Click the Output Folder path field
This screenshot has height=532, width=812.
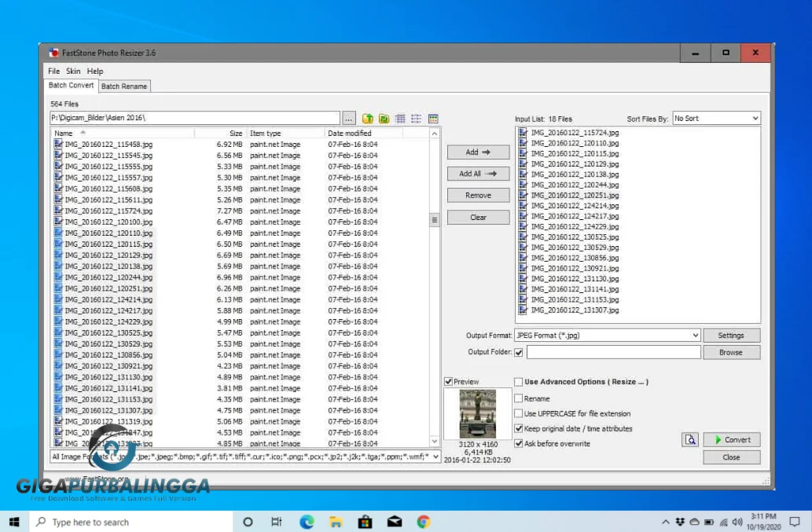[615, 351]
